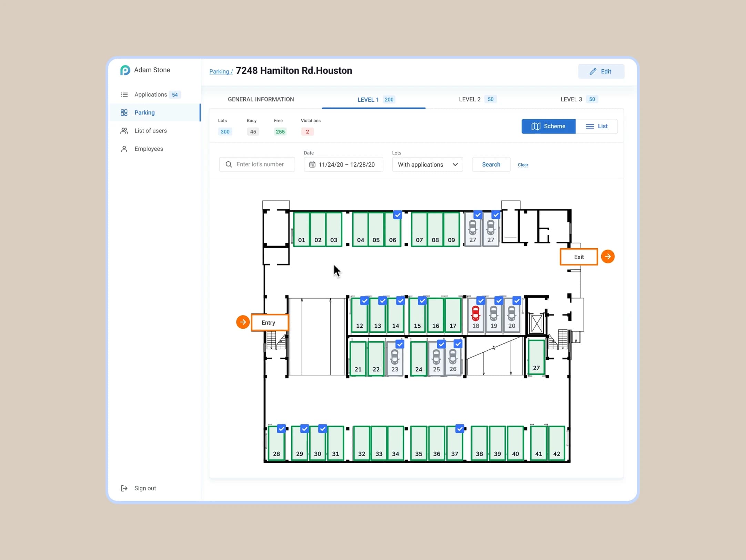Click the Sign out door icon
The image size is (746, 560).
click(x=124, y=488)
